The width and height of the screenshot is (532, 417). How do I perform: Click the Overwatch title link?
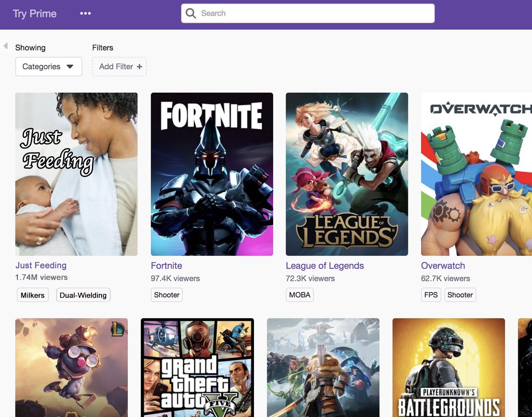443,266
